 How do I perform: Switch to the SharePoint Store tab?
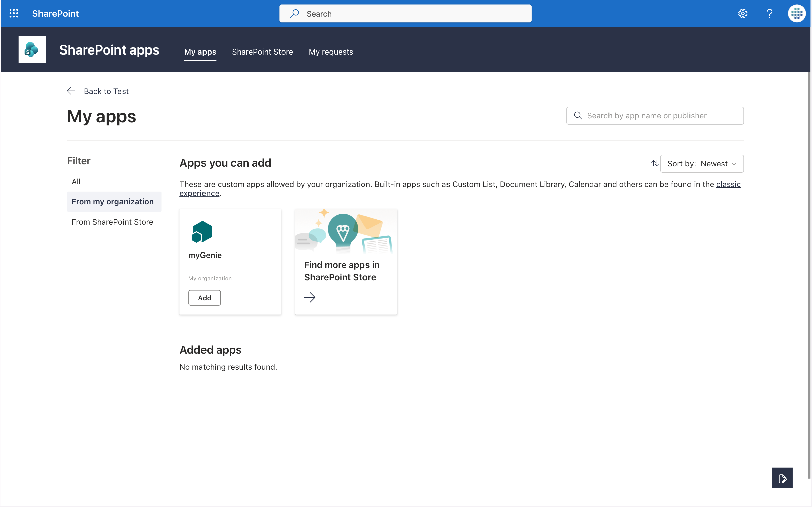[262, 52]
